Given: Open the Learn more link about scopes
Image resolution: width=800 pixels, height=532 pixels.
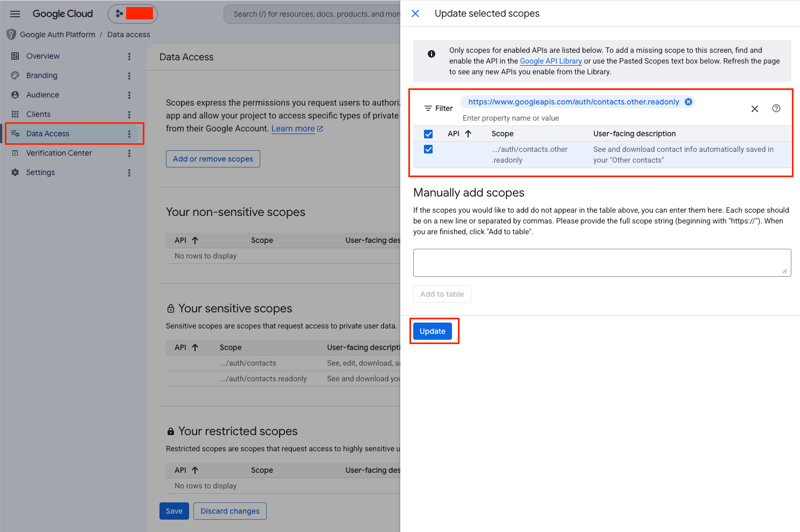Looking at the screenshot, I should (x=297, y=129).
